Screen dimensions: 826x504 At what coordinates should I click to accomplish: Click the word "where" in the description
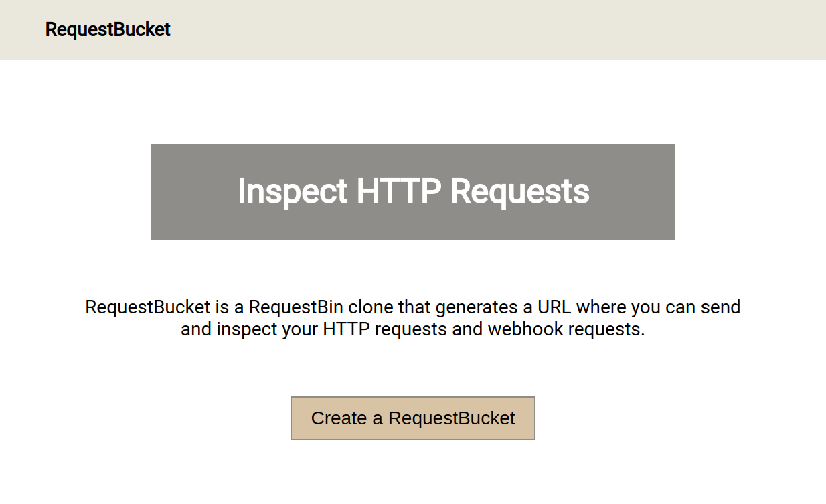(598, 307)
